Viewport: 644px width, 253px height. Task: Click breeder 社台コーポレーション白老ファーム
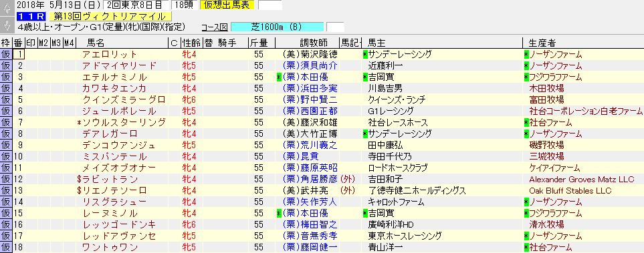[x=586, y=111]
